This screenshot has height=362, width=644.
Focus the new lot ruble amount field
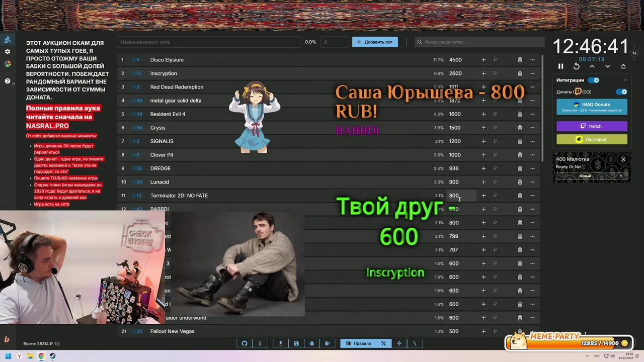(334, 42)
